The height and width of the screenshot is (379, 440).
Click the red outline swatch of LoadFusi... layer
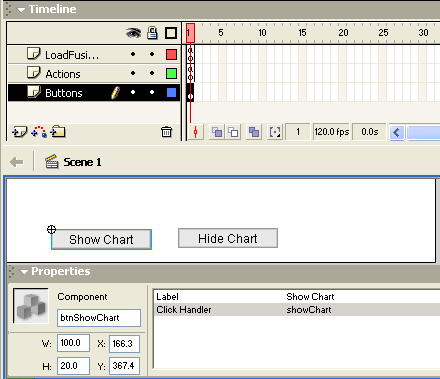[171, 54]
